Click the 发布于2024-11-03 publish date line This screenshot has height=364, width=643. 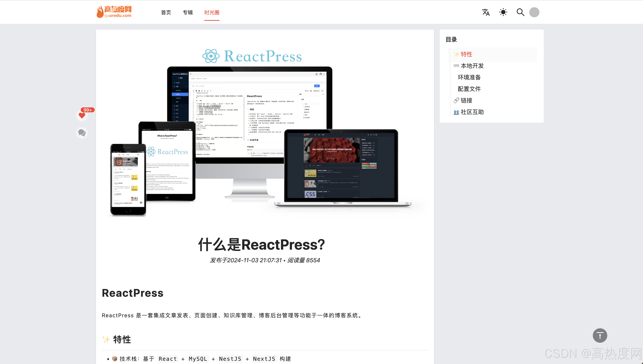(265, 260)
